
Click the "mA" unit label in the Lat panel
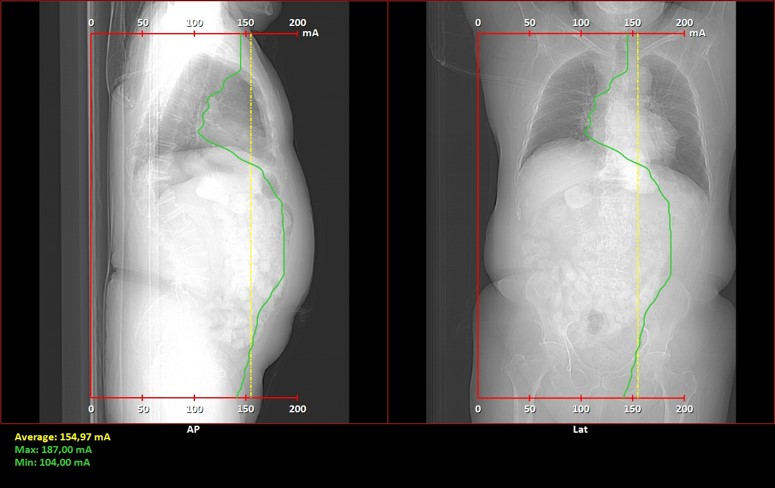click(x=697, y=33)
